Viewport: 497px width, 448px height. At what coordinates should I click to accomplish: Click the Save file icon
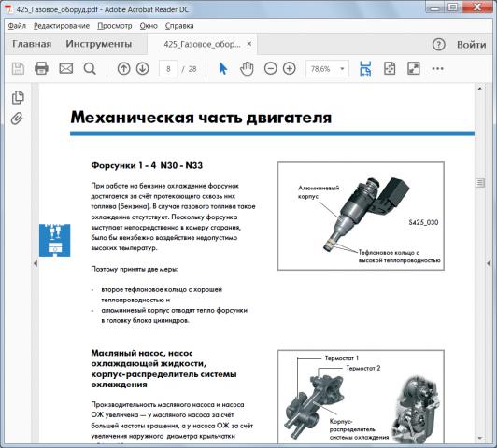coord(18,68)
